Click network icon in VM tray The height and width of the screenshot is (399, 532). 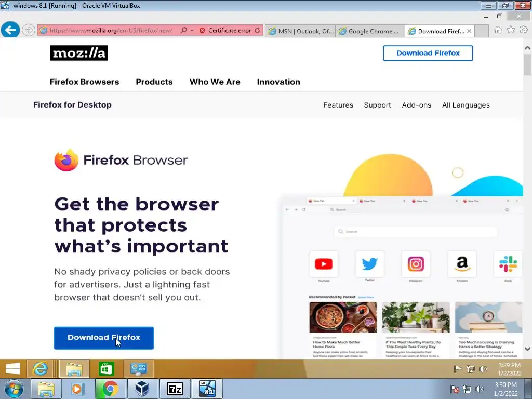pyautogui.click(x=471, y=369)
